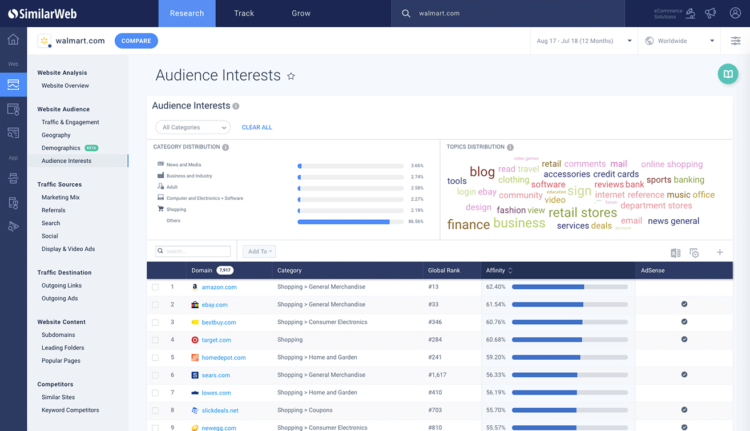This screenshot has height=431, width=750.
Task: Click the green guide book button
Action: click(728, 74)
